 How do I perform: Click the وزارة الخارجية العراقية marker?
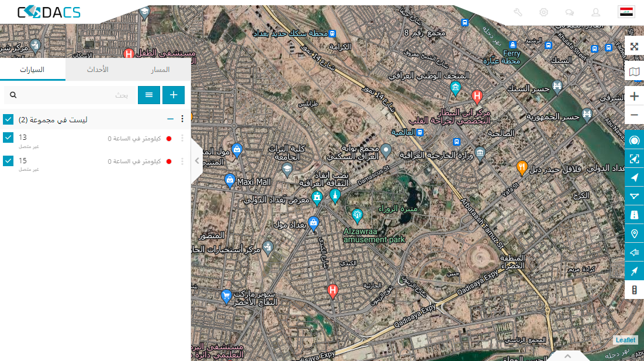pos(480,153)
